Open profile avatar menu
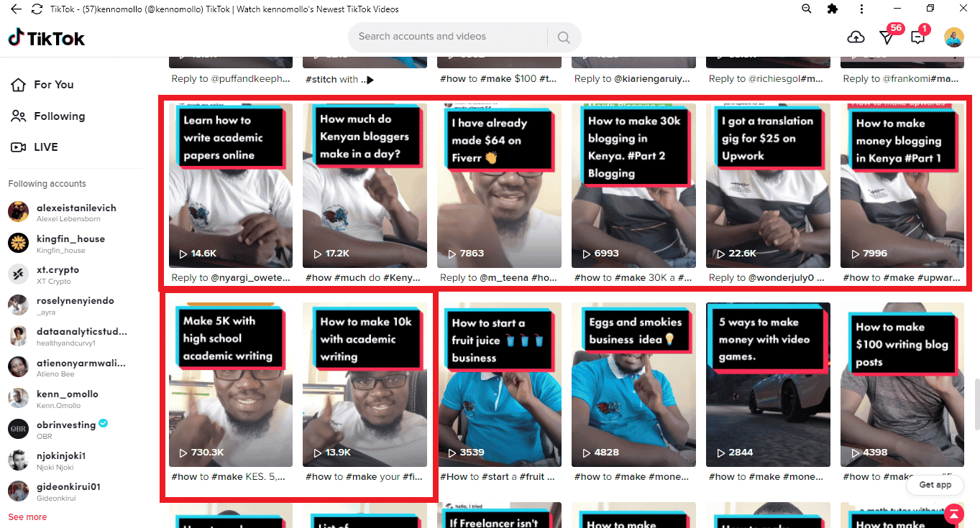The height and width of the screenshot is (528, 980). (x=954, y=37)
